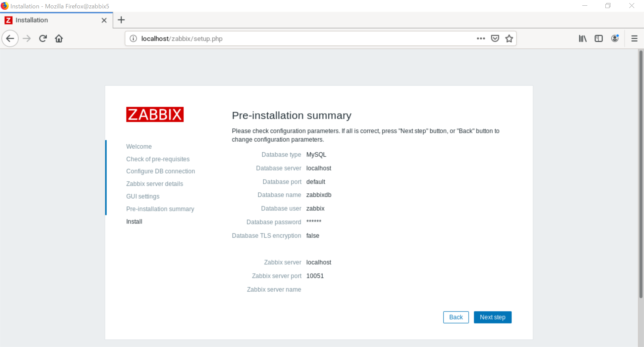Click the Pre-installation summary heading

tap(291, 115)
